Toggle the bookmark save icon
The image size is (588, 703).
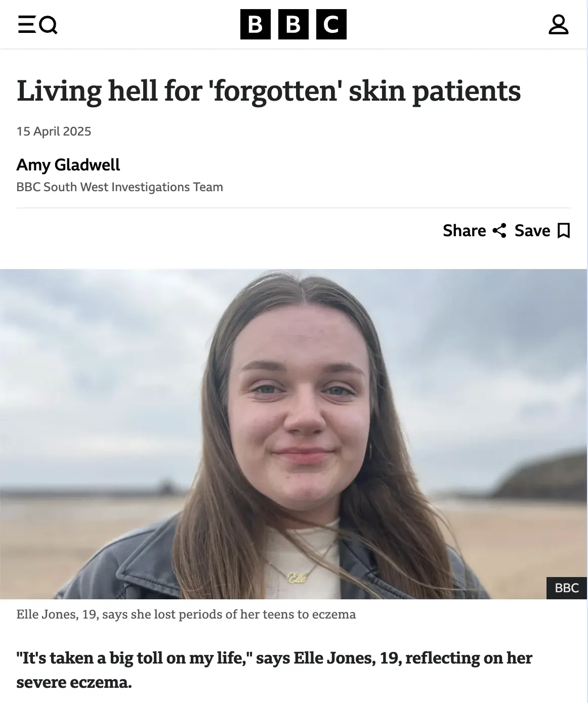tap(563, 231)
